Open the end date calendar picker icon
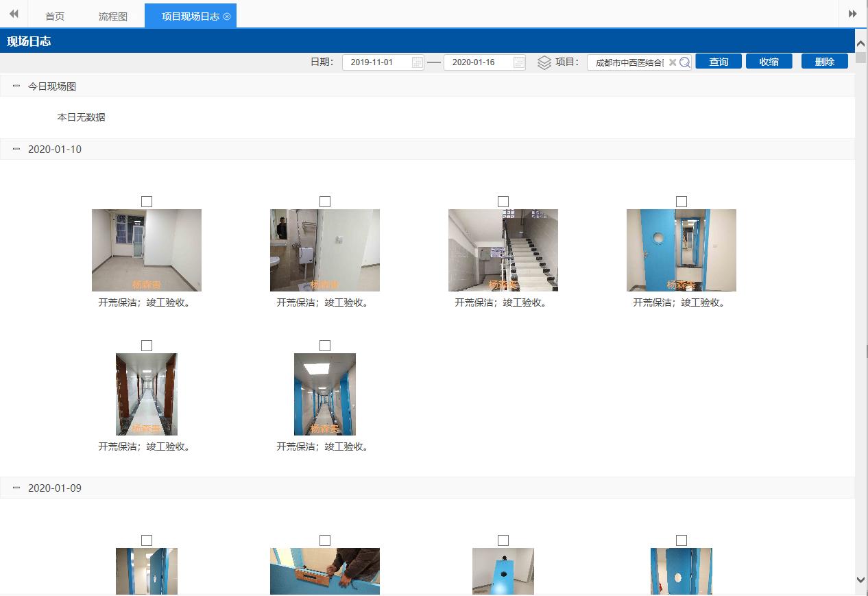 (519, 62)
